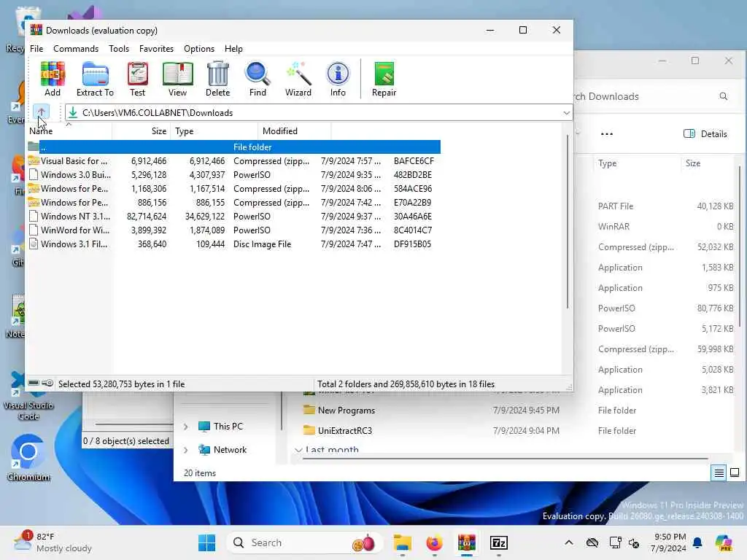Toggle Details pane in Explorer

(x=705, y=134)
